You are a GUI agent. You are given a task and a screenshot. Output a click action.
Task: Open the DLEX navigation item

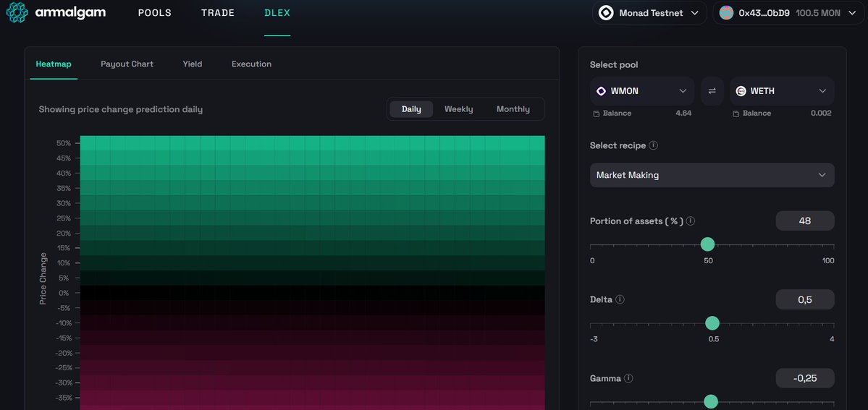pyautogui.click(x=277, y=13)
